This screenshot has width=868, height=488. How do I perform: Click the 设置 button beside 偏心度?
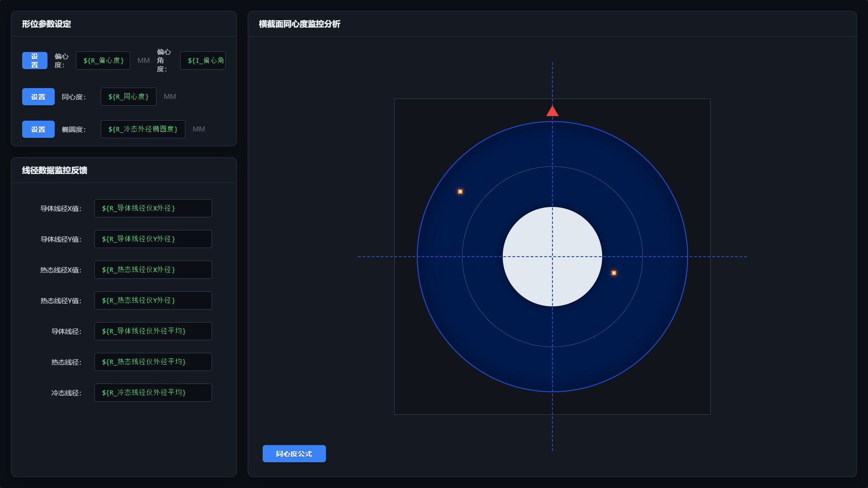tap(35, 61)
